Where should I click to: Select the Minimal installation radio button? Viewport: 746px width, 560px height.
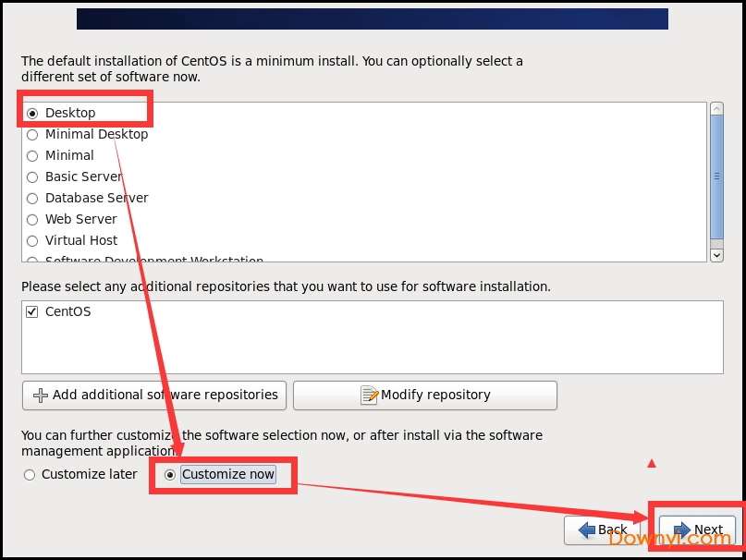coord(32,155)
